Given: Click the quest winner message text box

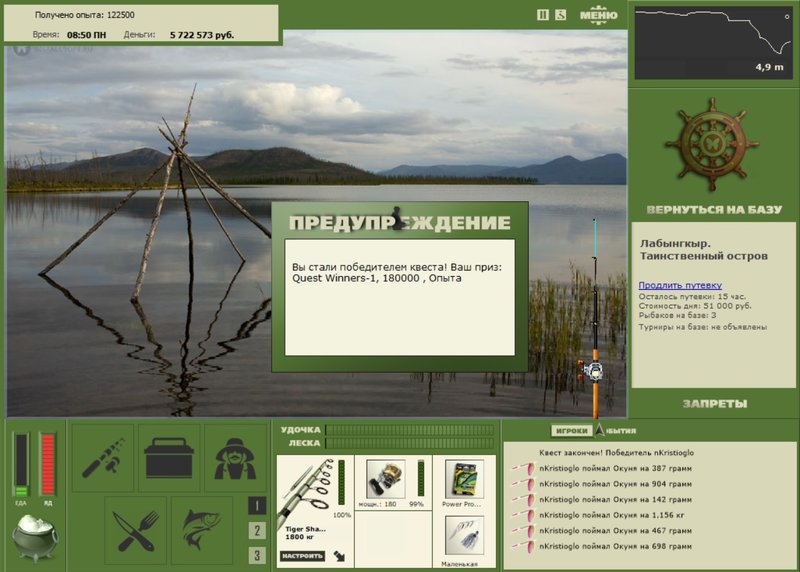Looking at the screenshot, I should (x=399, y=297).
